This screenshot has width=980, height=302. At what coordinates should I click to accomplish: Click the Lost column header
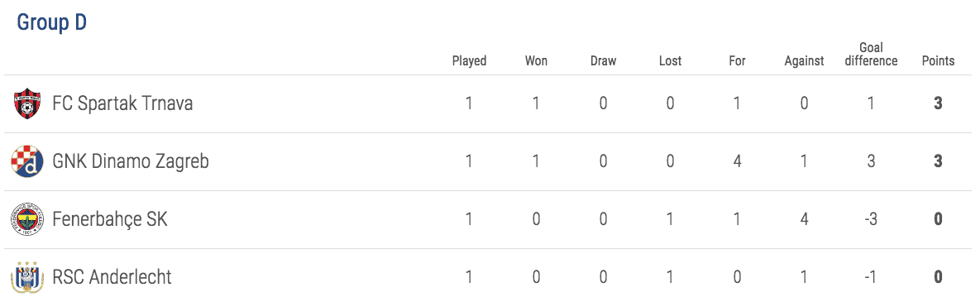pos(670,61)
